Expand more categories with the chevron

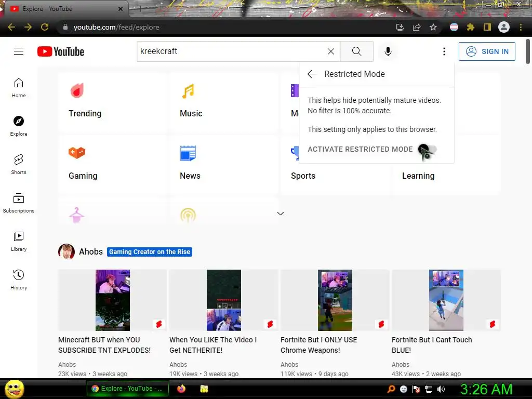click(280, 214)
